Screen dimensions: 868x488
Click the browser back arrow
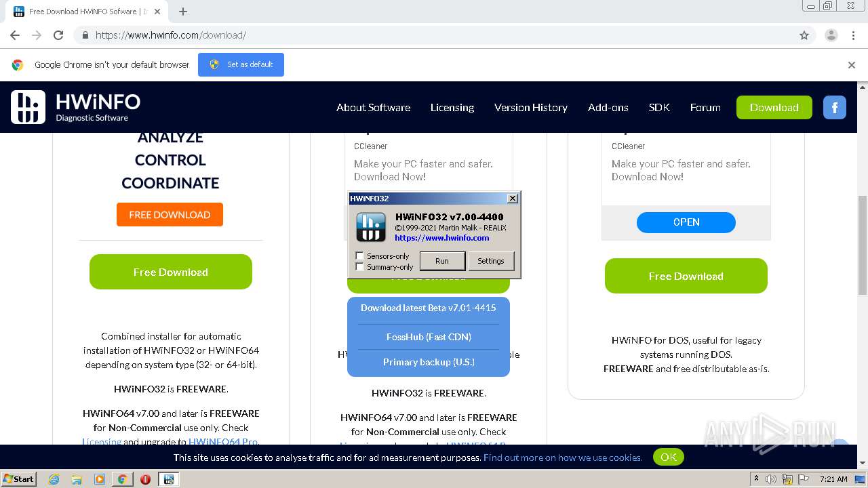pos(15,35)
